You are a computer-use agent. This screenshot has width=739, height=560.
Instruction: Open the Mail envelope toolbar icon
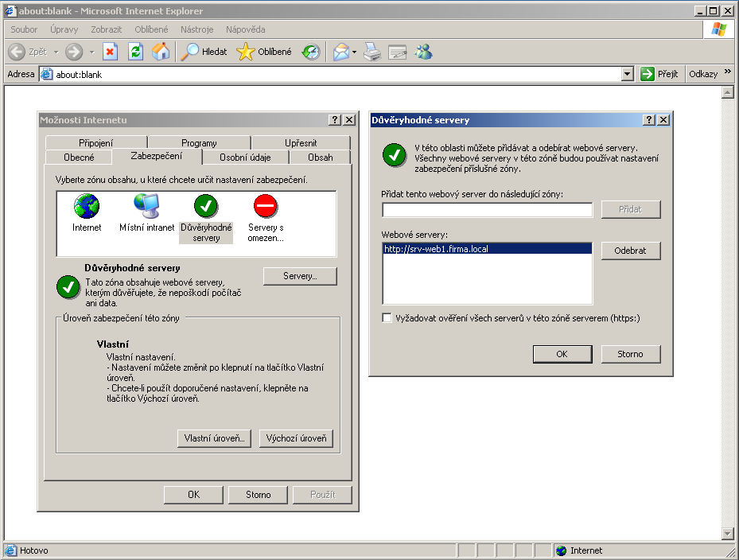340,52
